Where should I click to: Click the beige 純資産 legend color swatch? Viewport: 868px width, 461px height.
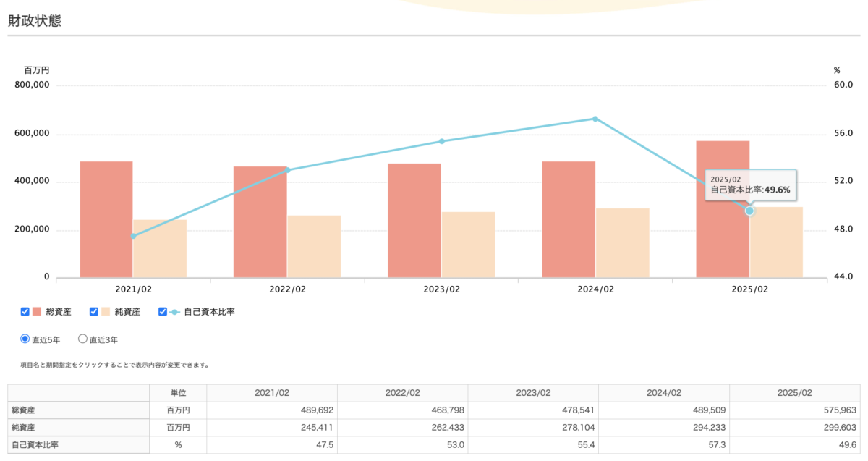(x=106, y=312)
